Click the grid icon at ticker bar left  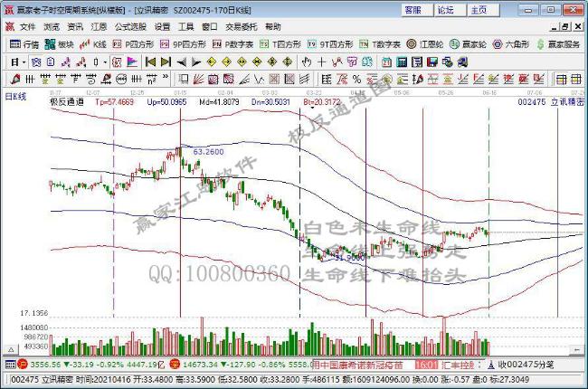(x=10, y=364)
